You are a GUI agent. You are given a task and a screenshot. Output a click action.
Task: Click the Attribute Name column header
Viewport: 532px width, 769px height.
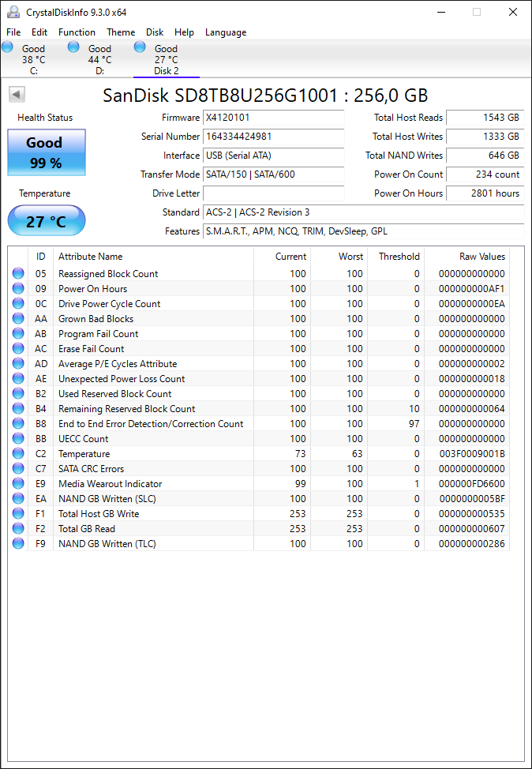click(x=153, y=257)
